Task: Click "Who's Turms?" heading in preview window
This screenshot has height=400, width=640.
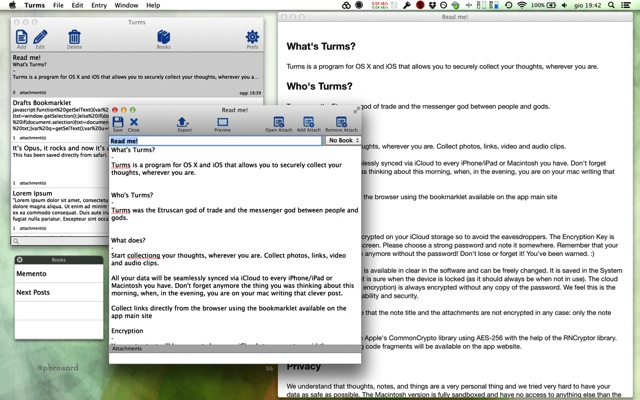Action: 319,86
